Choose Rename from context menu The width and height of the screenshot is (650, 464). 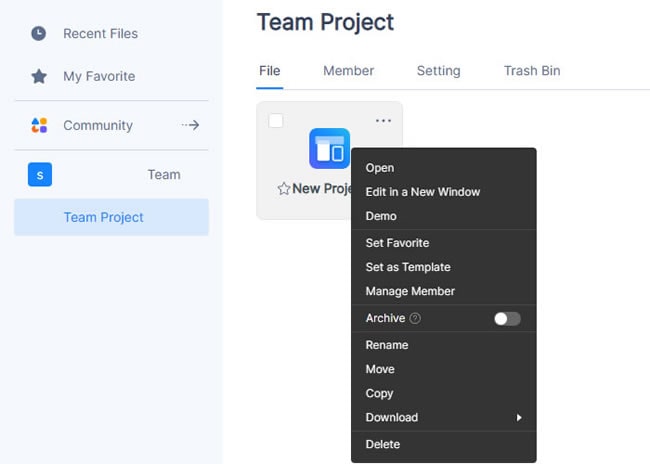point(444,345)
